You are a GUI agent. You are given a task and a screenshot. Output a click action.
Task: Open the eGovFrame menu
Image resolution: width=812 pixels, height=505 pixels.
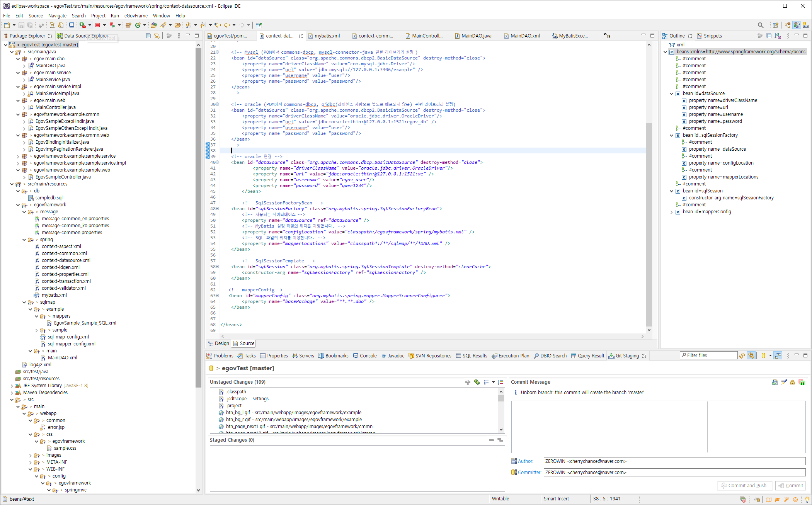click(x=136, y=16)
